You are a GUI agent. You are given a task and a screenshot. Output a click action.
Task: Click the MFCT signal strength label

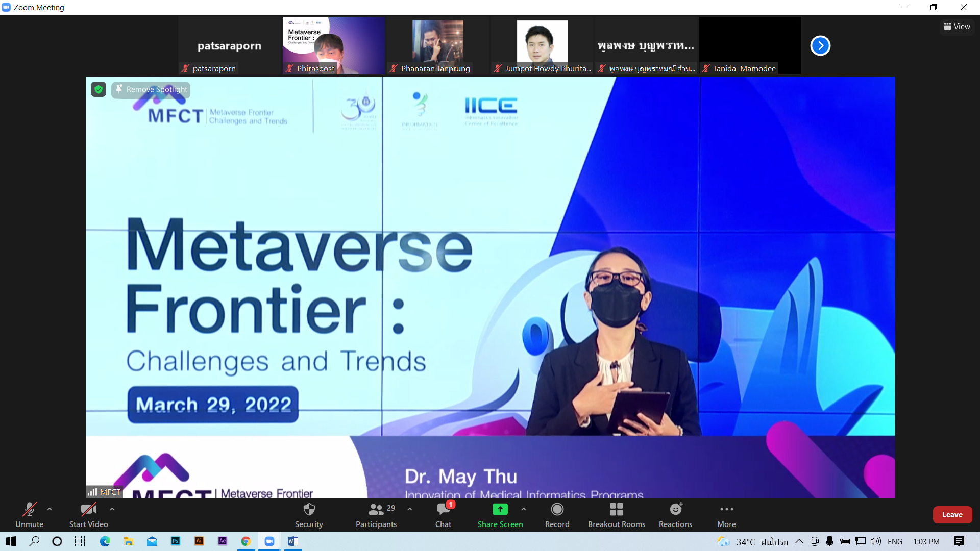coord(105,492)
